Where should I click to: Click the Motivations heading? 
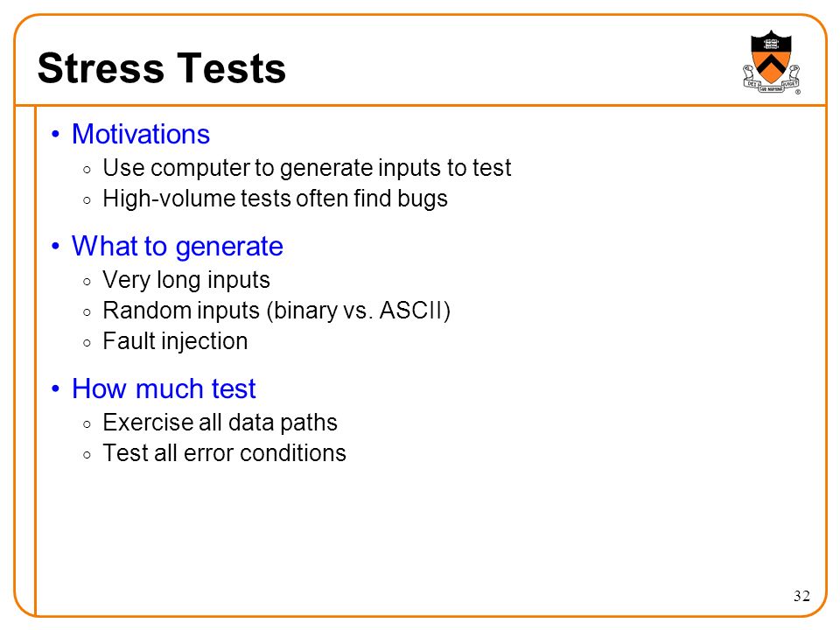click(141, 134)
